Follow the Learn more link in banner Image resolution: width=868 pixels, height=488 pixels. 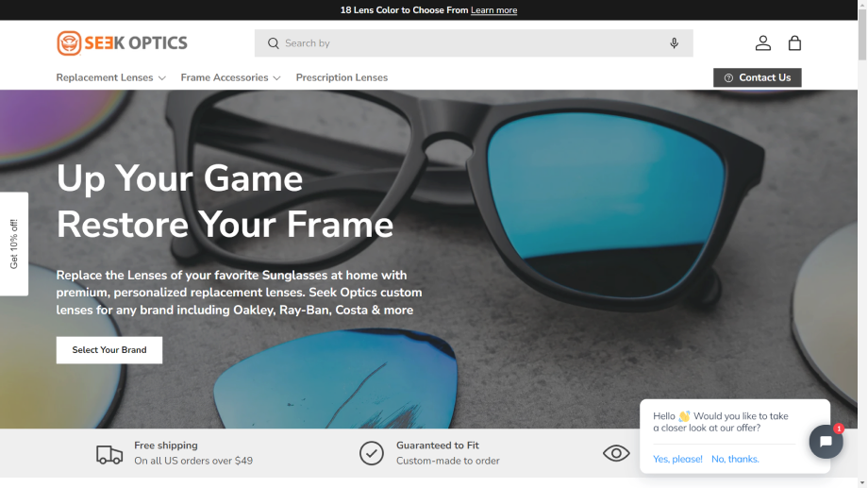click(493, 10)
